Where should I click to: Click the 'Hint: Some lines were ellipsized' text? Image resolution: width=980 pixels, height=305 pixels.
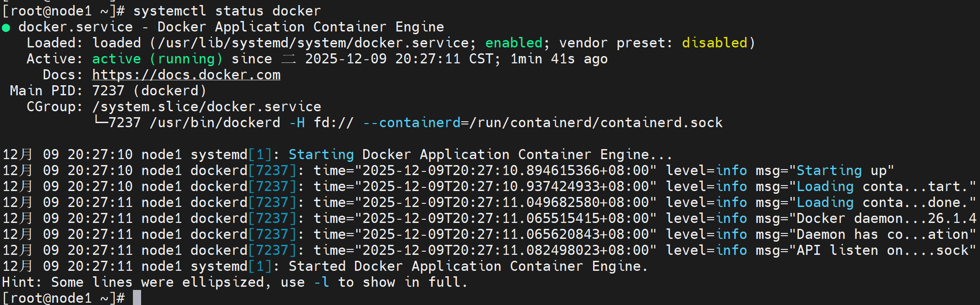pyautogui.click(x=133, y=282)
